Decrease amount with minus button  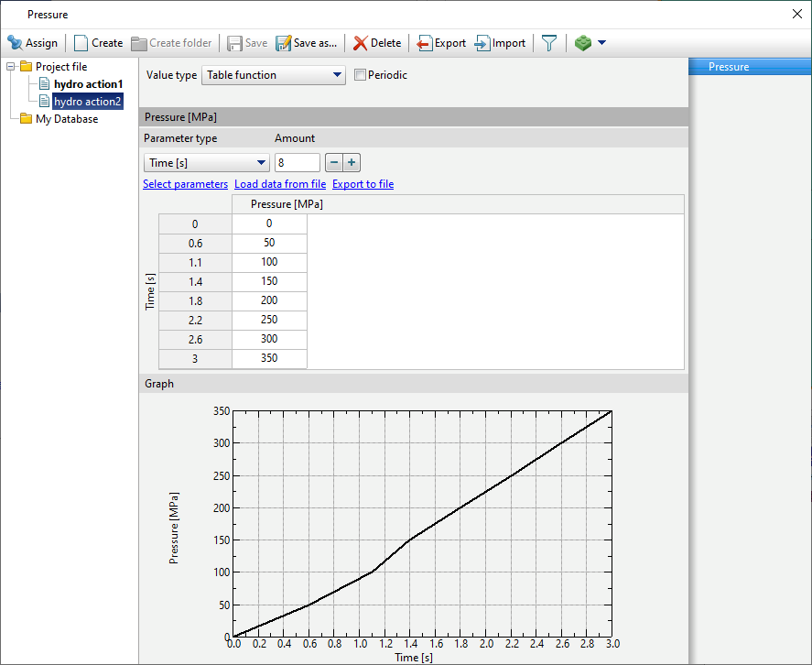[x=334, y=162]
